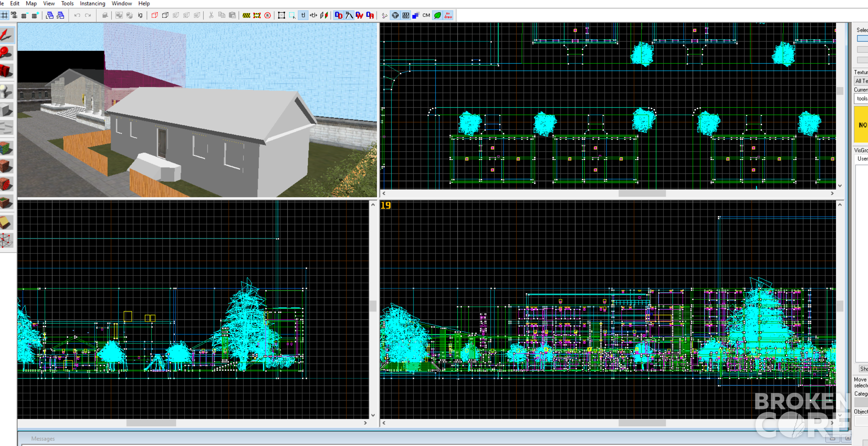
Task: Select the Apply Current Texture tool
Action: point(6,166)
